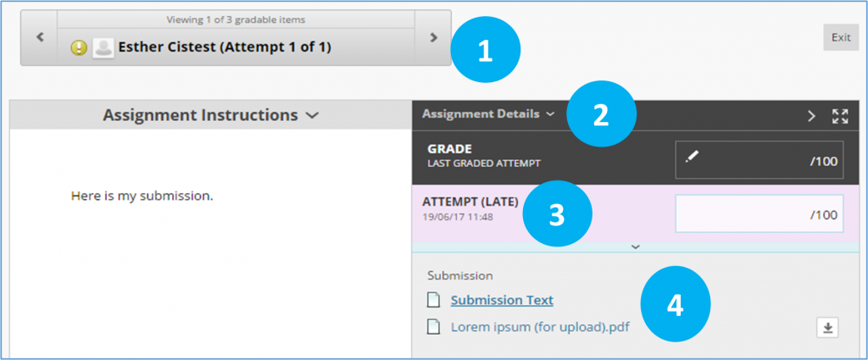868x360 pixels.
Task: Click the Exit button
Action: tap(841, 37)
